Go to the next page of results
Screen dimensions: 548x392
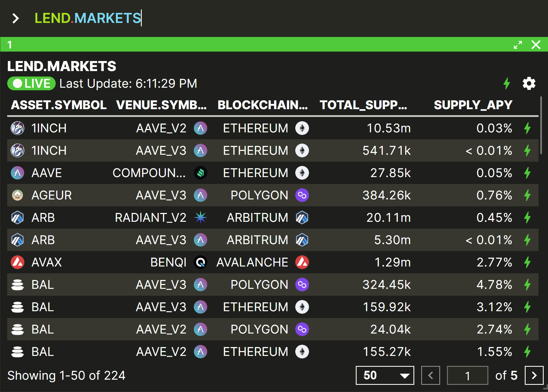534,375
